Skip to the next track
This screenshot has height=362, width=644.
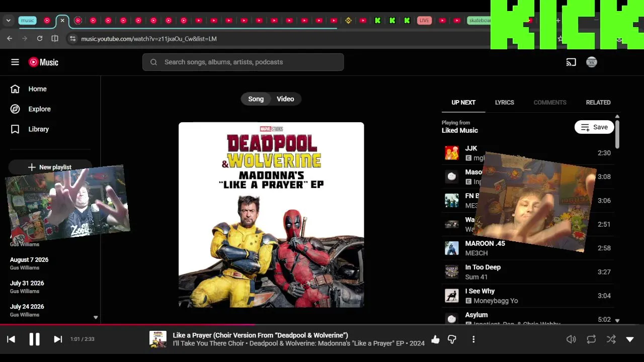(58, 339)
